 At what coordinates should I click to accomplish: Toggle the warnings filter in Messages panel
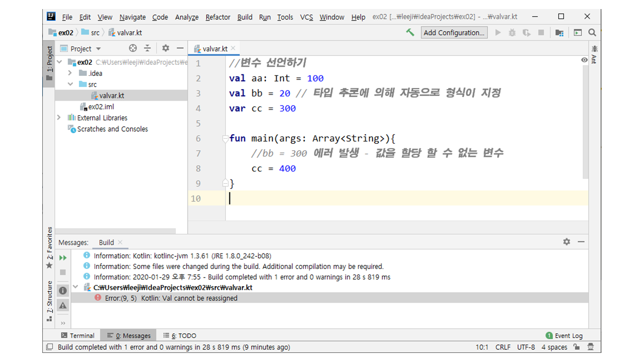pyautogui.click(x=63, y=305)
